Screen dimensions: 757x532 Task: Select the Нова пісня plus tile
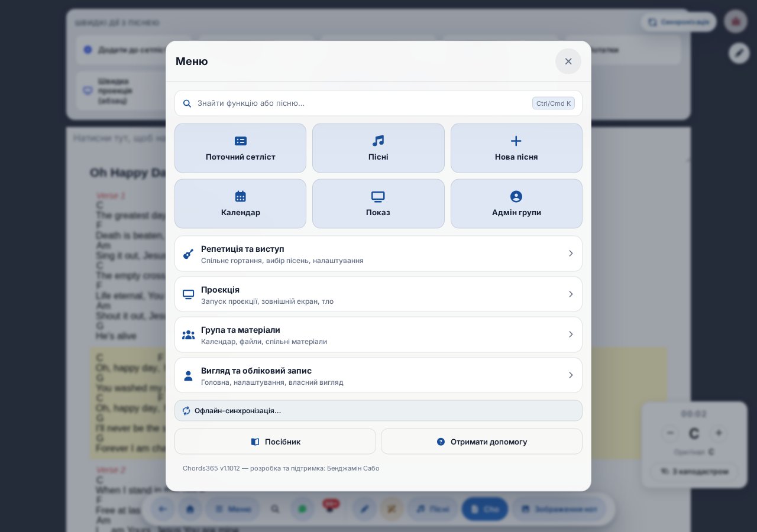516,148
